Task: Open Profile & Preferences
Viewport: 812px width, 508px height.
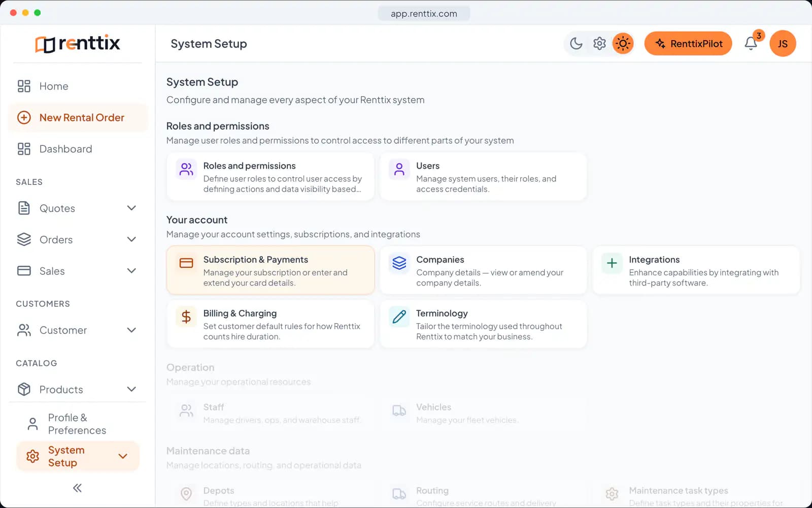Action: tap(78, 424)
